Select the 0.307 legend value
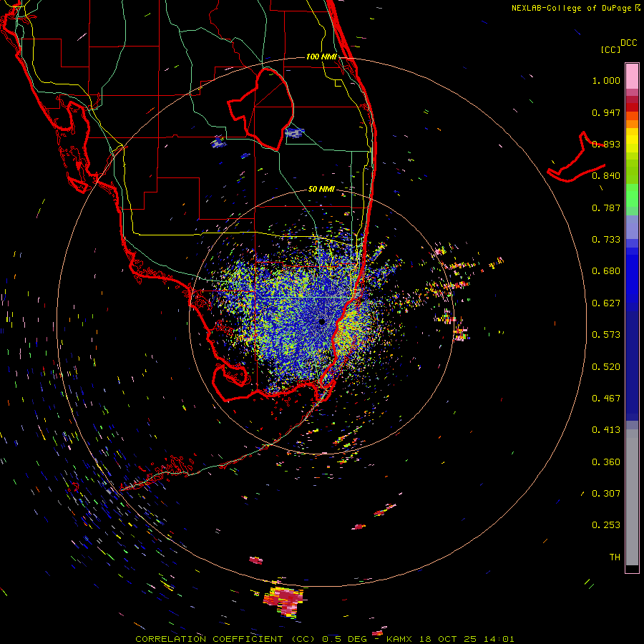The image size is (644, 644). (x=606, y=494)
